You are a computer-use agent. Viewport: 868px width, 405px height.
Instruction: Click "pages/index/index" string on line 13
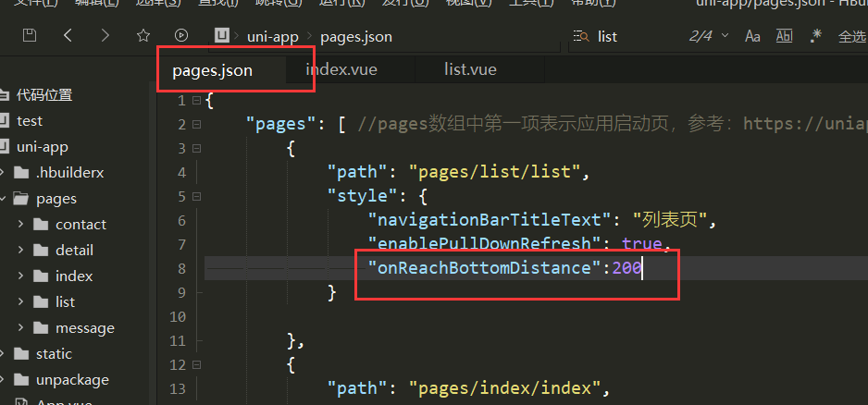point(505,388)
